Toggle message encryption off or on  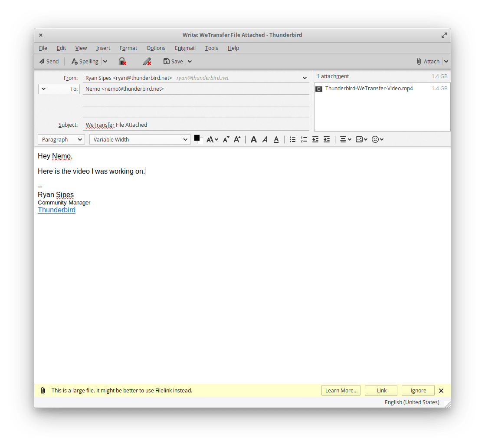point(123,61)
